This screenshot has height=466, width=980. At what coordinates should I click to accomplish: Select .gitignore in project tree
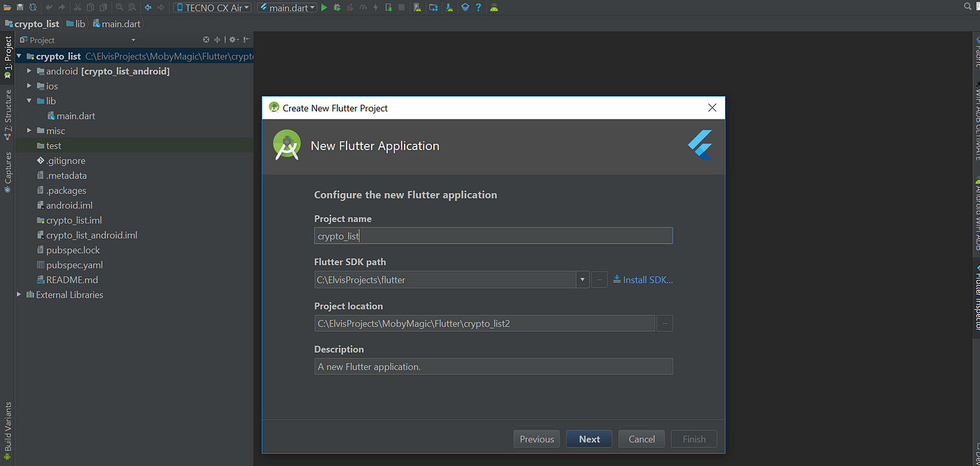click(59, 161)
